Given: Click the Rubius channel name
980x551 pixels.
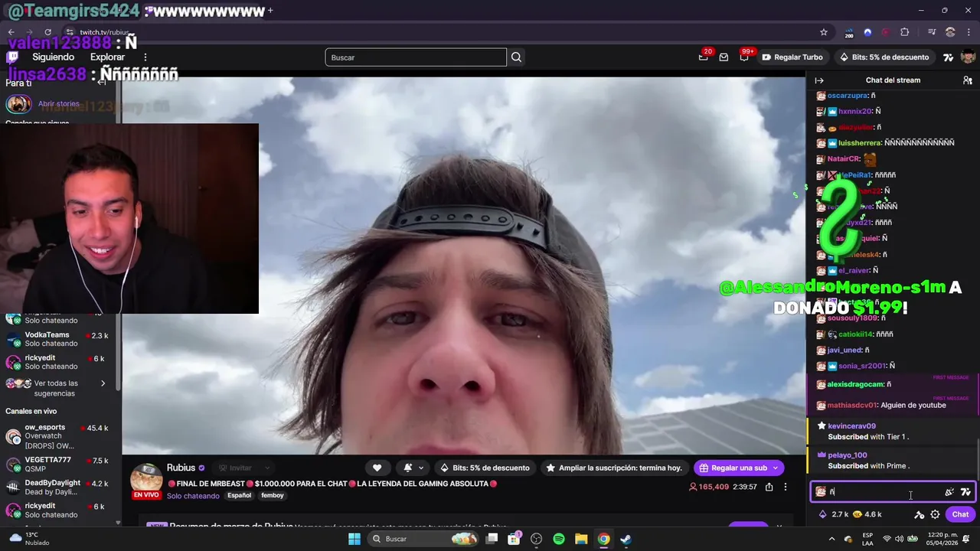Looking at the screenshot, I should 181,468.
